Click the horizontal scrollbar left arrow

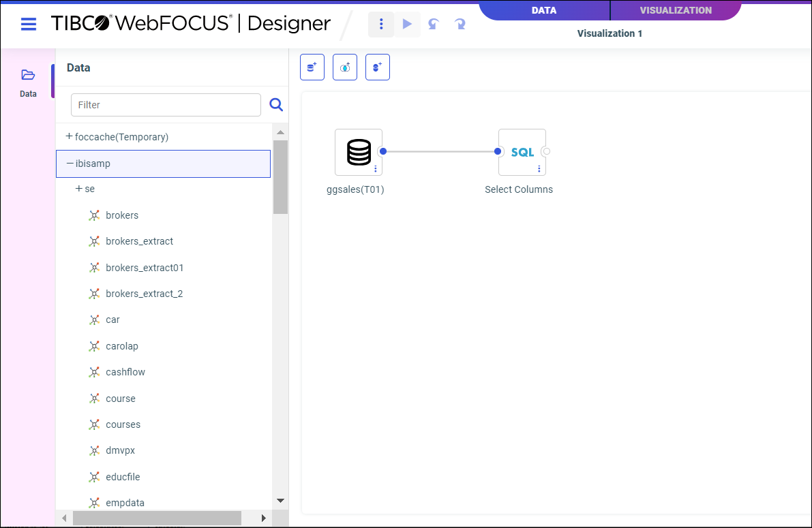pyautogui.click(x=64, y=518)
